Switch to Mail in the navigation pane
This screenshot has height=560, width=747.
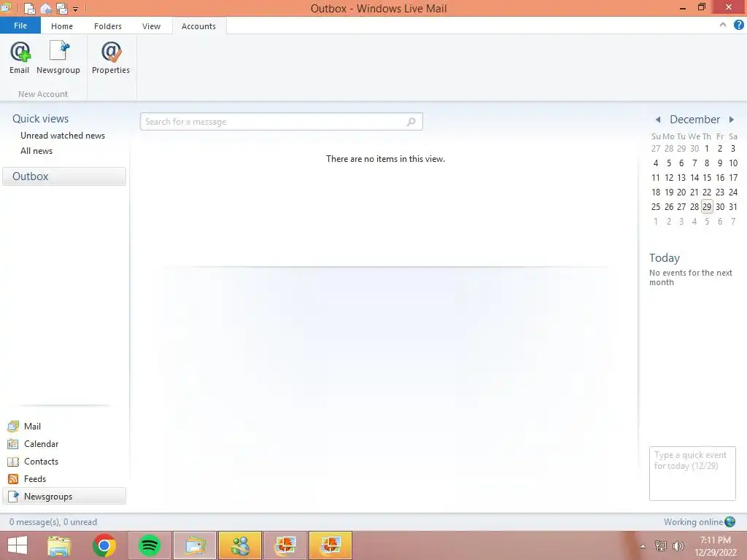pos(32,426)
